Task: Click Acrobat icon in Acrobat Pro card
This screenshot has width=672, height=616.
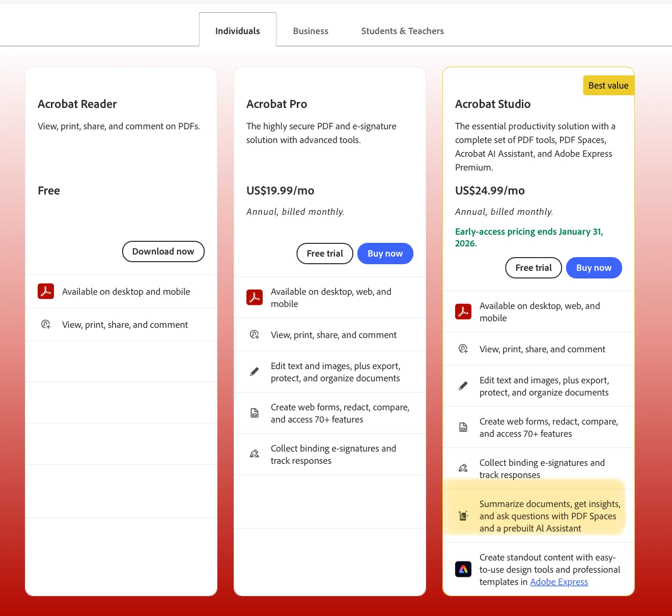Action: [255, 297]
